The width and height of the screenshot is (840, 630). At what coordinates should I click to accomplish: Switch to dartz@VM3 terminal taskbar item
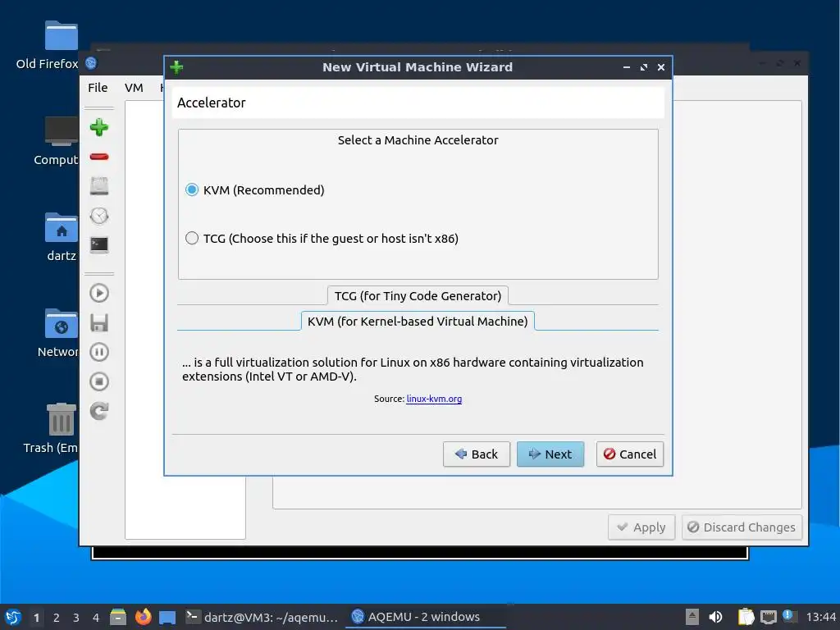point(262,617)
